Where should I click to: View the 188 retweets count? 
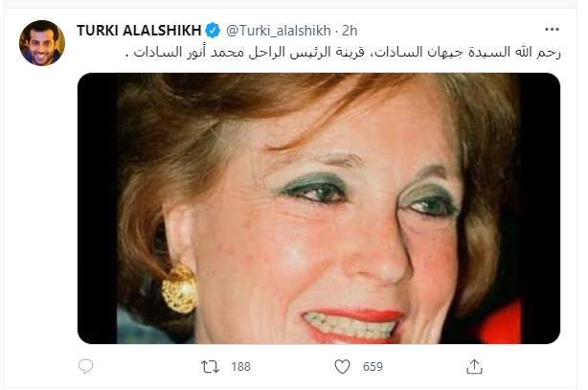240,367
